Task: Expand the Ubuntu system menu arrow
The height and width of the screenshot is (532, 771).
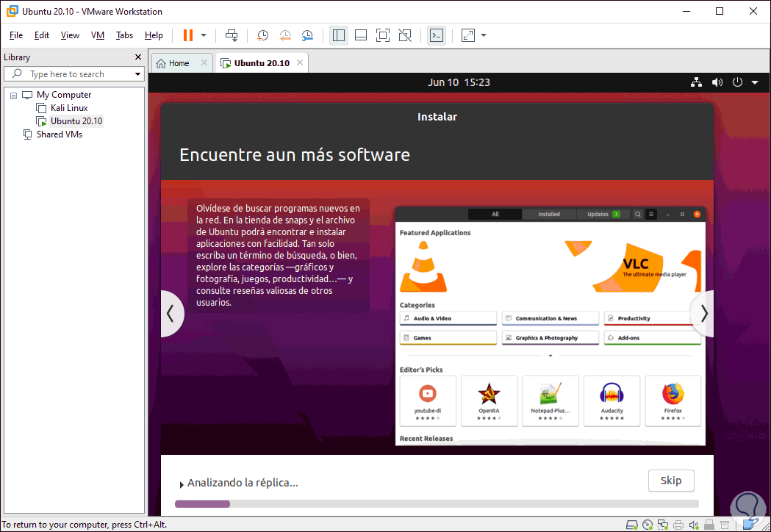Action: pyautogui.click(x=755, y=82)
